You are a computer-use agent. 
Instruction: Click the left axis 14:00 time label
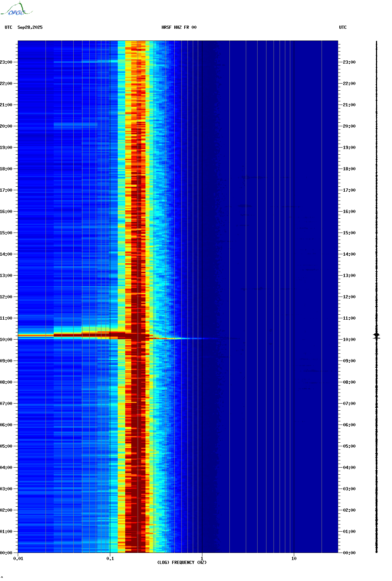pos(6,254)
